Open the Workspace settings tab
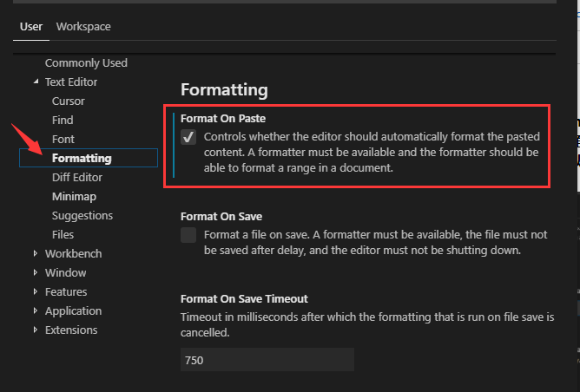Screen dimensions: 580x392 [83, 26]
